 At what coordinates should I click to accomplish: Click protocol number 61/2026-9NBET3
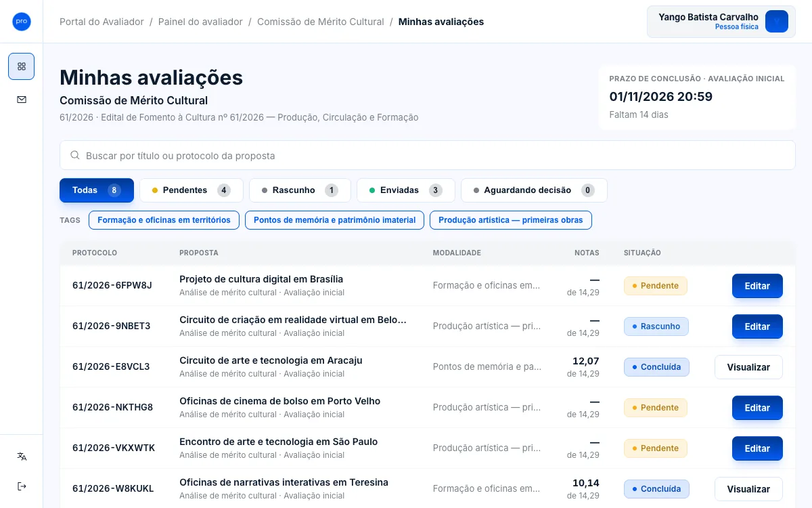click(112, 326)
